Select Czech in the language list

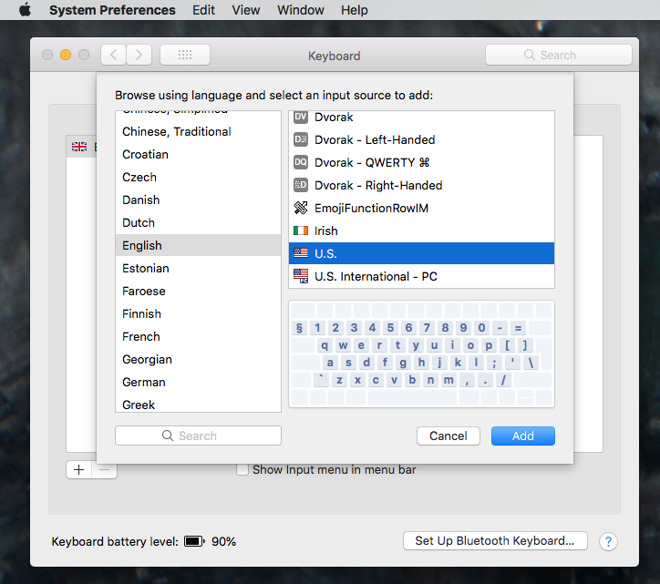tap(198, 177)
